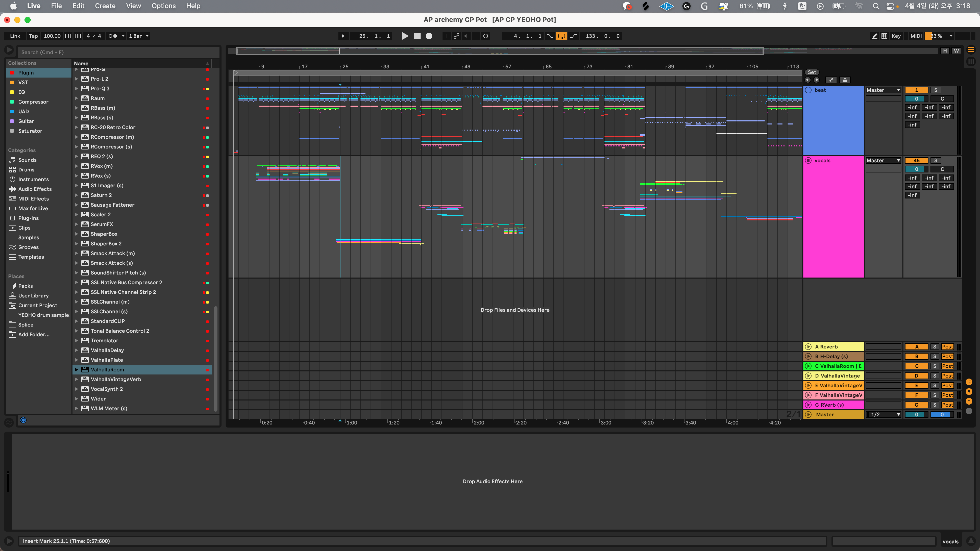Viewport: 980px width, 551px height.
Task: Open macOS Spotlight search icon
Action: tap(876, 6)
